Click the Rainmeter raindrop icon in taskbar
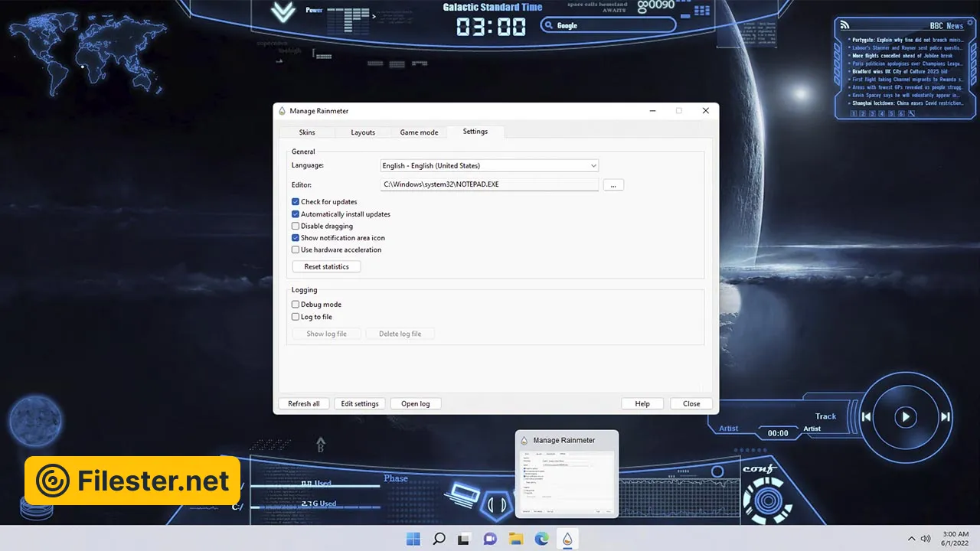The image size is (980, 551). coord(567,539)
